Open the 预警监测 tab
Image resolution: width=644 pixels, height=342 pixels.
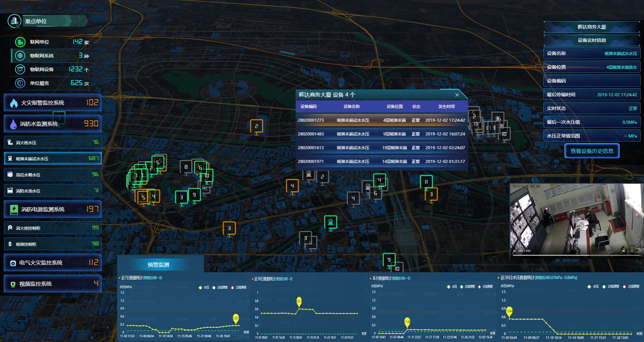[158, 265]
